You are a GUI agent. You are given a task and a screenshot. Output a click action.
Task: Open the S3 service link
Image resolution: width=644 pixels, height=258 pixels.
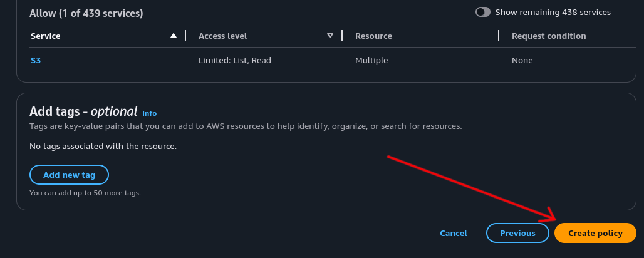[36, 61]
